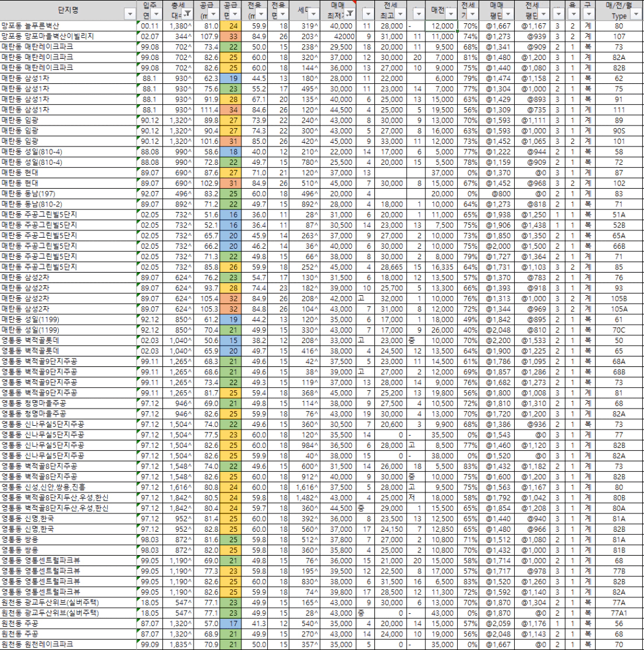Select the Type cell 80B

(619, 498)
